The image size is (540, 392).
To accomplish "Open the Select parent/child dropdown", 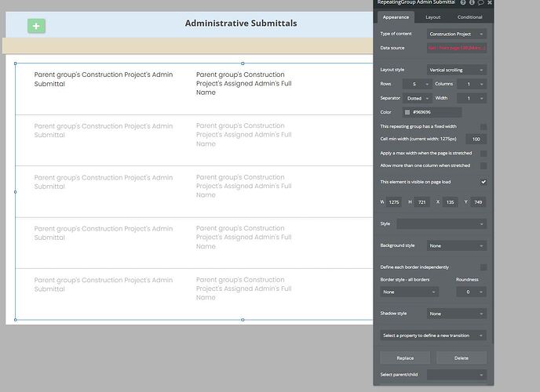I will click(456, 375).
